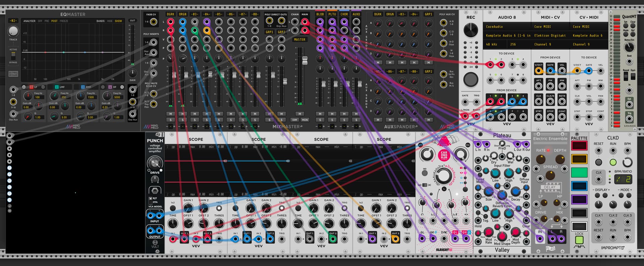
Task: Click the master DIM button
Action: click(294, 120)
